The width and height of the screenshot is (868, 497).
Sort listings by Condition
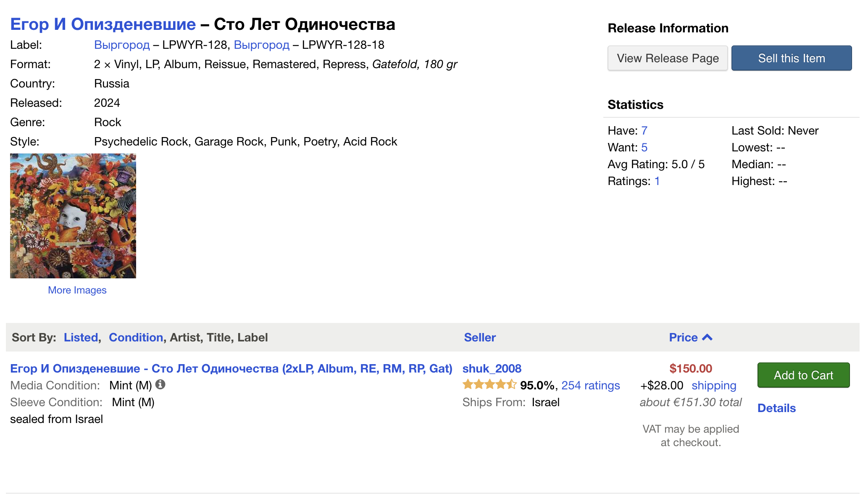point(136,337)
